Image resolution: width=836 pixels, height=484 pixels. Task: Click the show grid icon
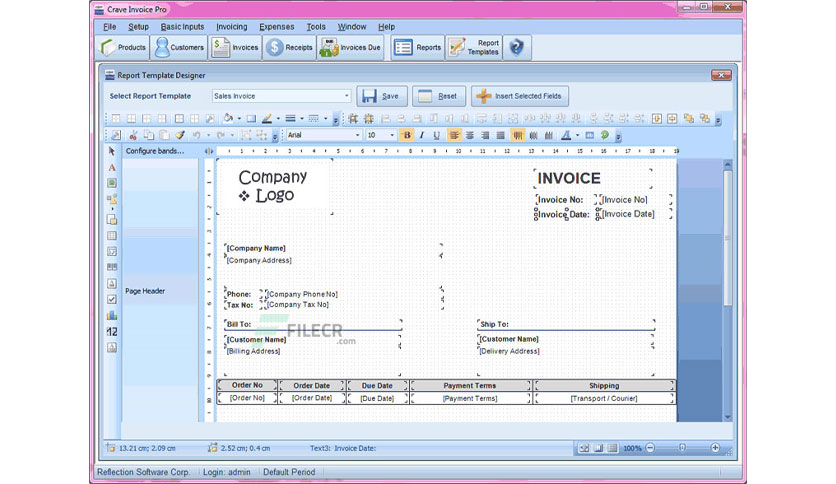[353, 118]
